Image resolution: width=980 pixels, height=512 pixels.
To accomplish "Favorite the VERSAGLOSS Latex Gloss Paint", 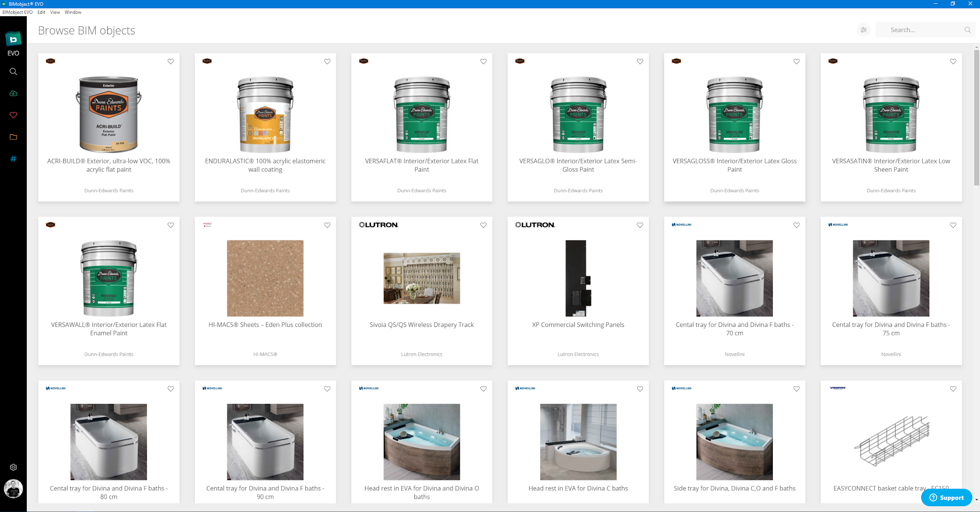I will (796, 62).
